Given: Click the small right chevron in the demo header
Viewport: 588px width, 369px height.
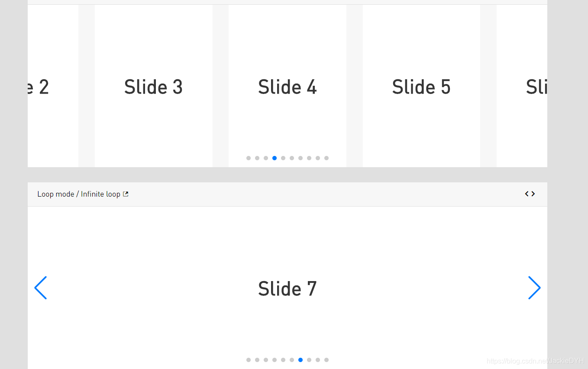Looking at the screenshot, I should (533, 194).
